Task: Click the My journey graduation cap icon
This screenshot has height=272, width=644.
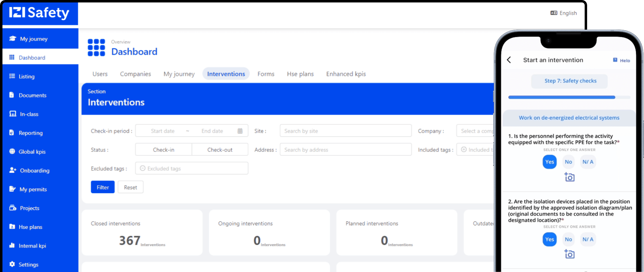Action: pos(13,39)
